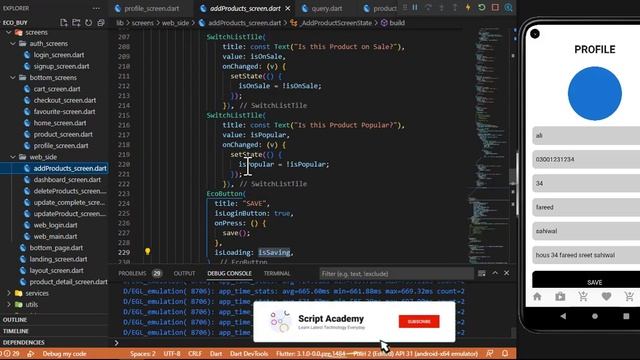This screenshot has width=640, height=360.
Task: Expand the services folder
Action: 9,293
